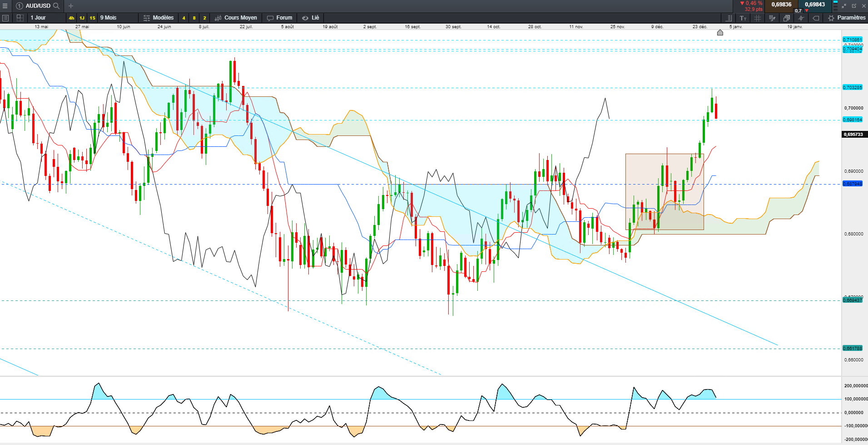
Task: Select the brown shaded rectangle drawing
Action: (x=665, y=192)
